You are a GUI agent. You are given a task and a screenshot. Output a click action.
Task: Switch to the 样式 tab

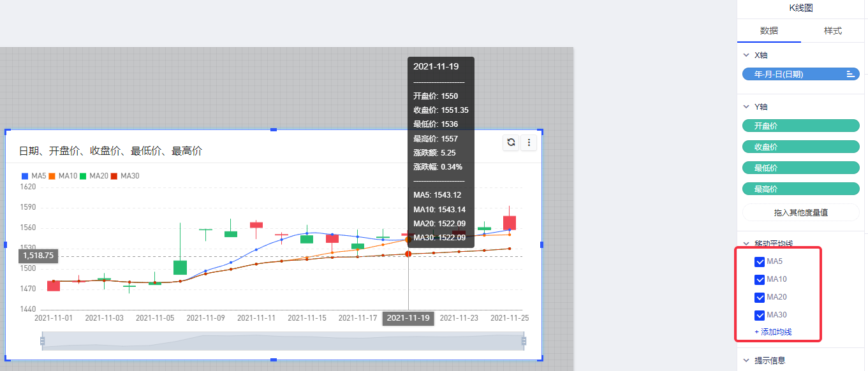point(832,31)
